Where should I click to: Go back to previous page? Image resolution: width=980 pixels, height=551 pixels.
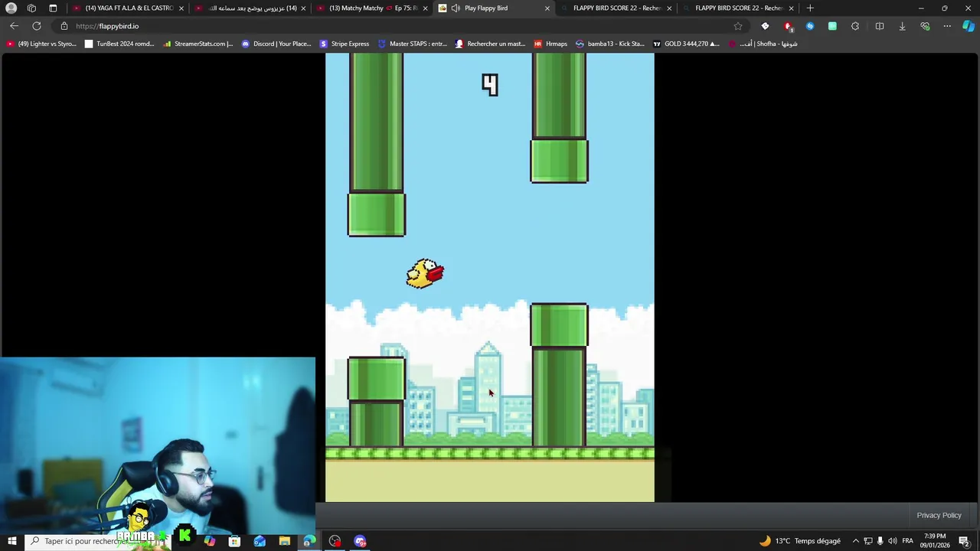(14, 26)
